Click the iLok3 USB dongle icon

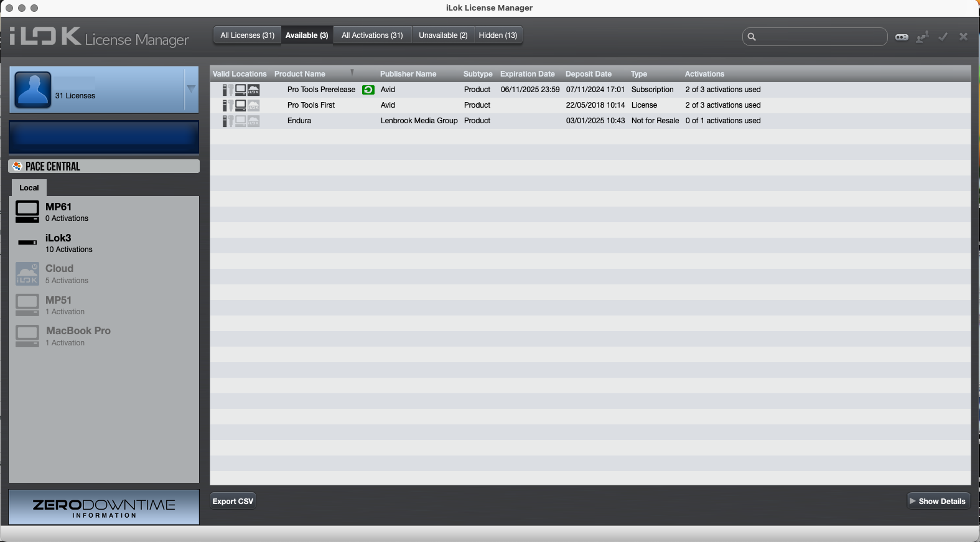click(x=27, y=243)
